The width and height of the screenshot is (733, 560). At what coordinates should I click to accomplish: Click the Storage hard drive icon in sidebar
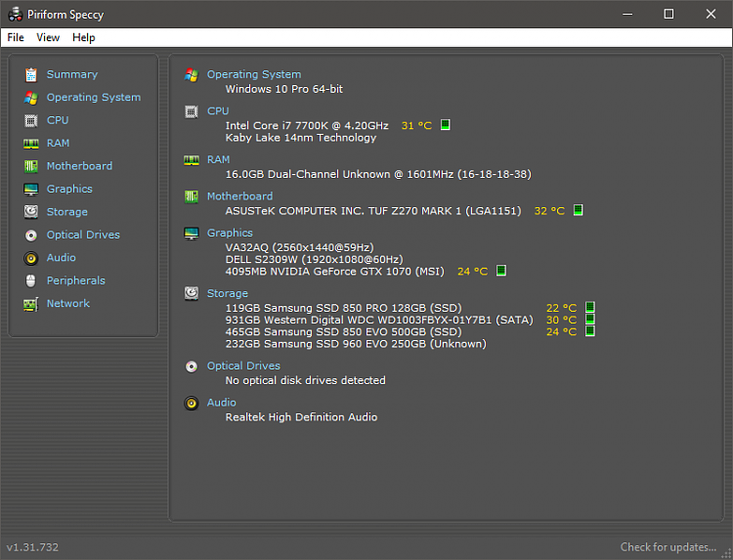pyautogui.click(x=31, y=212)
